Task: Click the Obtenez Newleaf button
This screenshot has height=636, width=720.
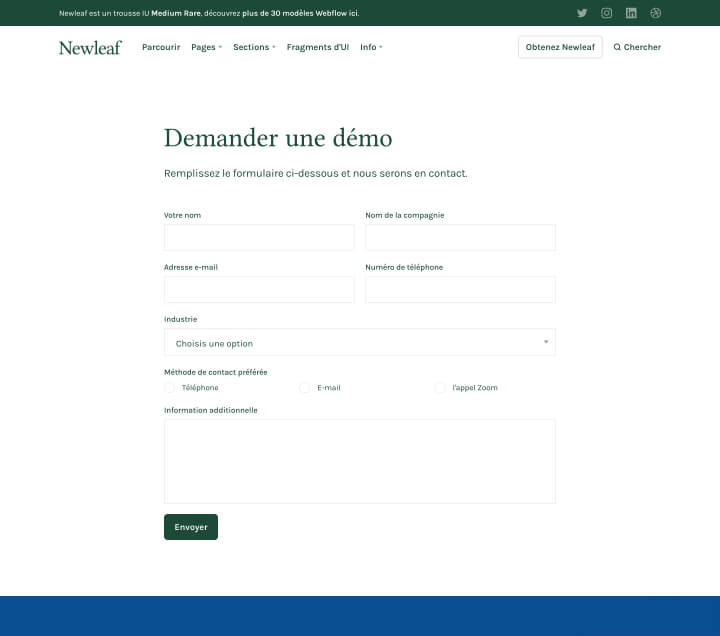Action: [x=560, y=47]
